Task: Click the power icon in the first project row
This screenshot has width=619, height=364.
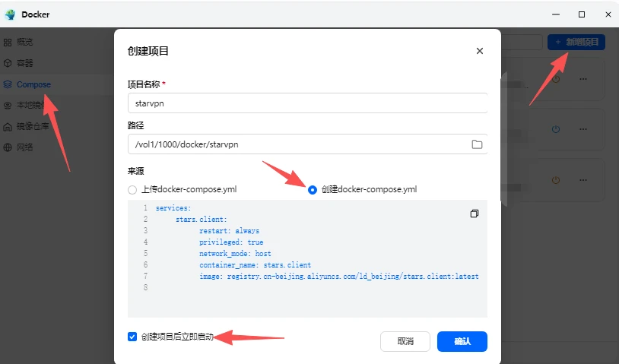Action: [x=556, y=78]
